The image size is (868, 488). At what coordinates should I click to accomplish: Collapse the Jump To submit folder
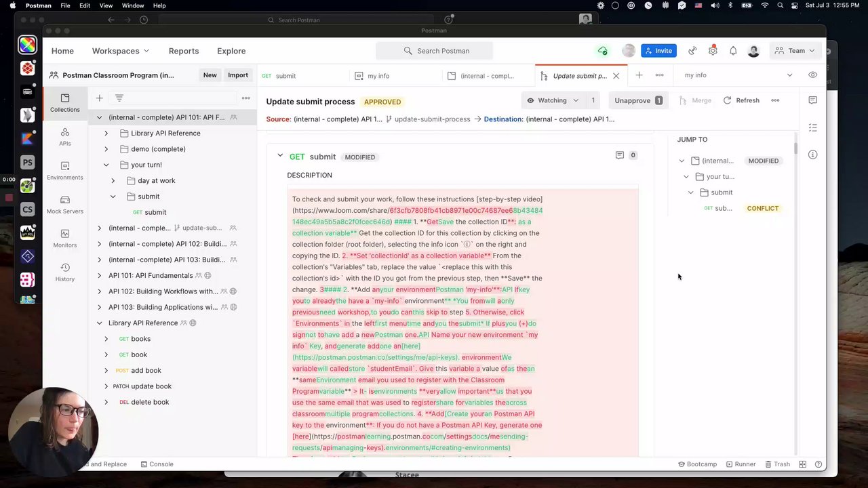[x=691, y=192]
